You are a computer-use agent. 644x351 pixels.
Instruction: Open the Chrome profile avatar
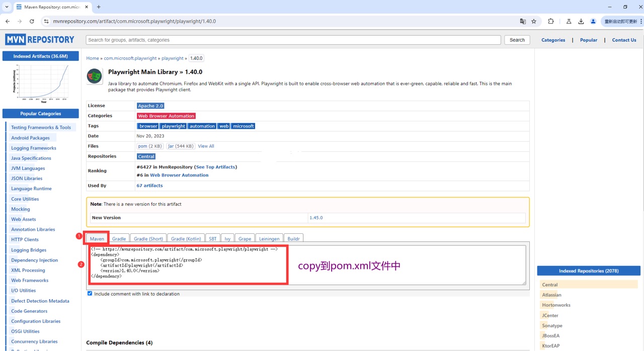(x=593, y=21)
